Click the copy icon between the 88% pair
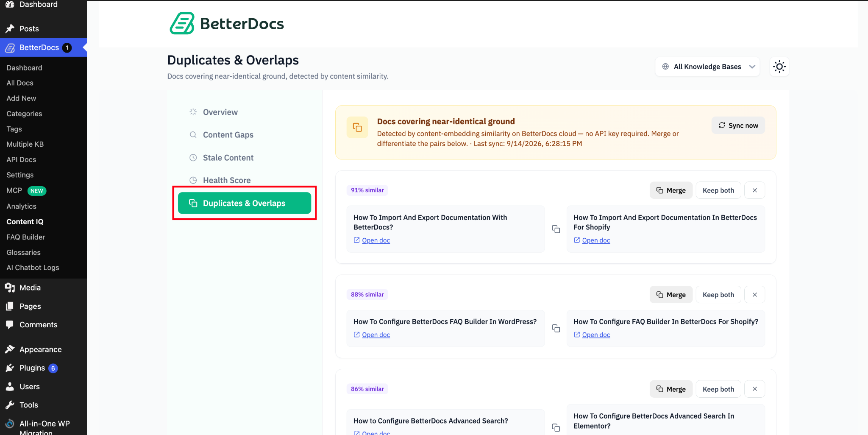Viewport: 868px width, 435px height. pos(556,328)
